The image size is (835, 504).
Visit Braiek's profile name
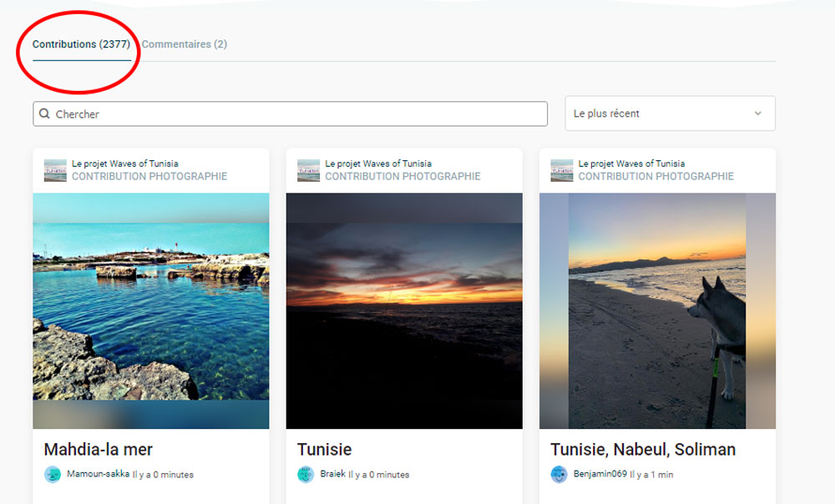[333, 474]
